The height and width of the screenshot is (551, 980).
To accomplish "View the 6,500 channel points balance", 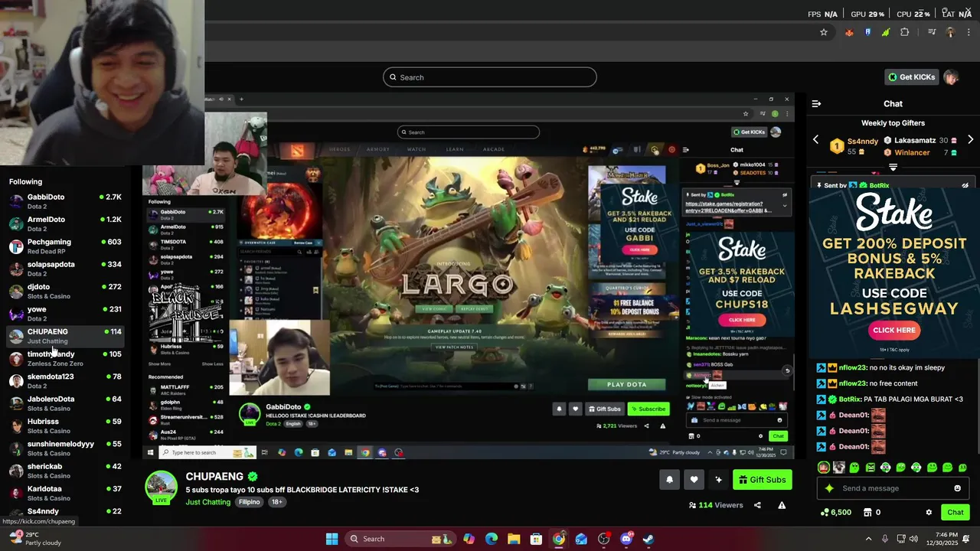I will tap(835, 513).
